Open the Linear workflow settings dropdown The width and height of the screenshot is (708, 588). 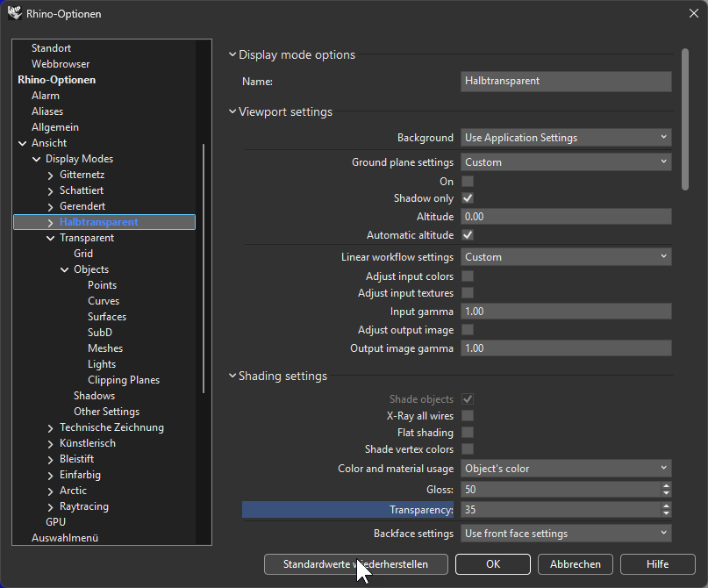click(x=566, y=257)
